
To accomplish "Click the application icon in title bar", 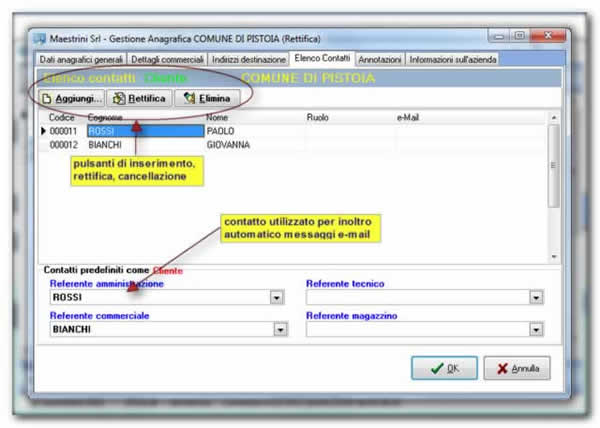I will [x=41, y=39].
